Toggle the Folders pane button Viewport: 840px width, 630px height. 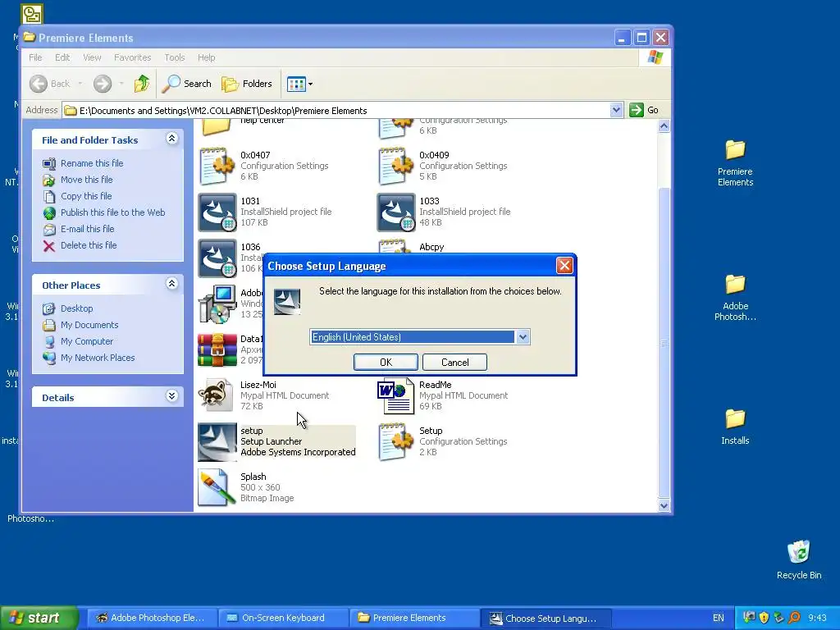[x=247, y=84]
